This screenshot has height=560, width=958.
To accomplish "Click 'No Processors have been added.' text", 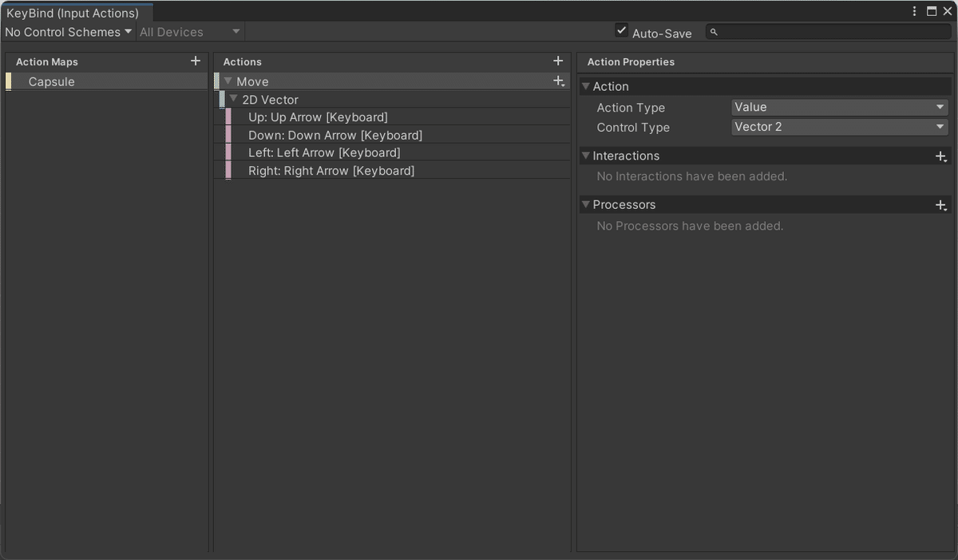I will tap(691, 226).
